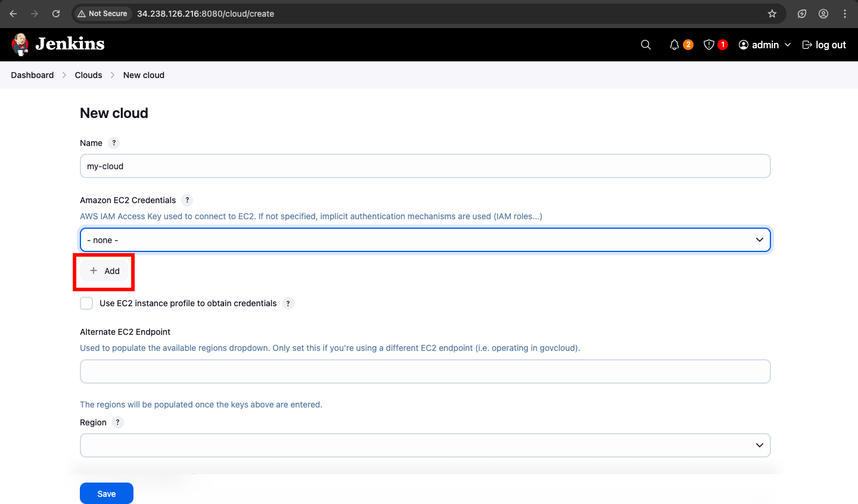Click the browser forward navigation arrow

pyautogui.click(x=35, y=14)
